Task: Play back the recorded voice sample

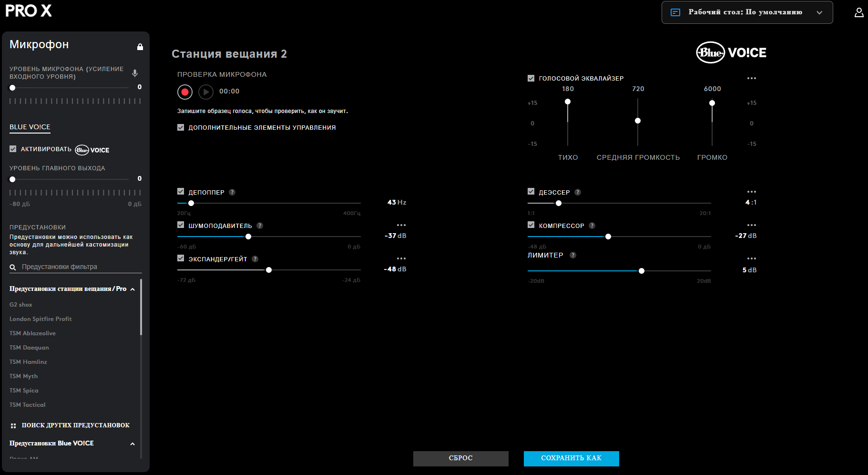Action: (206, 92)
